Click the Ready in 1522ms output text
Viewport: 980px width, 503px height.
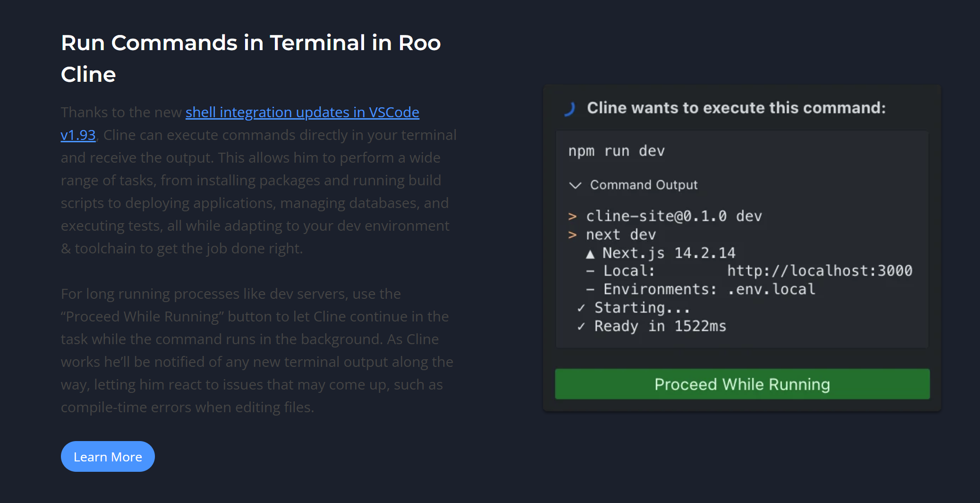pos(660,326)
